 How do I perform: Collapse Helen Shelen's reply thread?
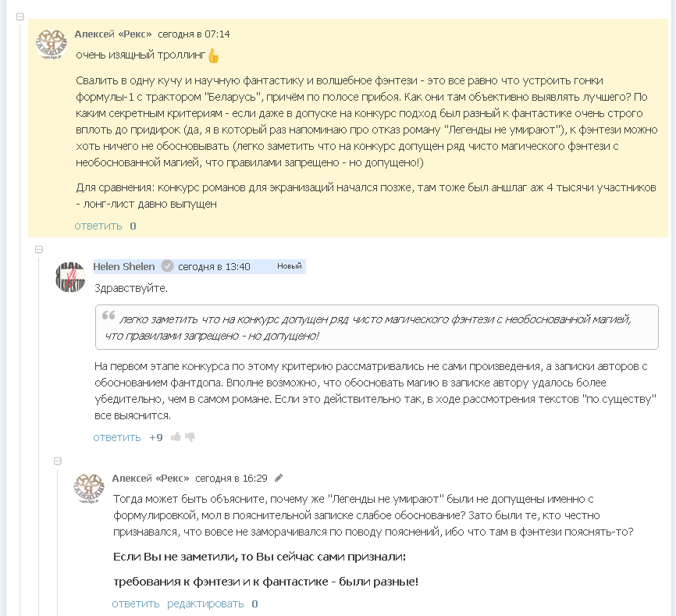click(39, 249)
